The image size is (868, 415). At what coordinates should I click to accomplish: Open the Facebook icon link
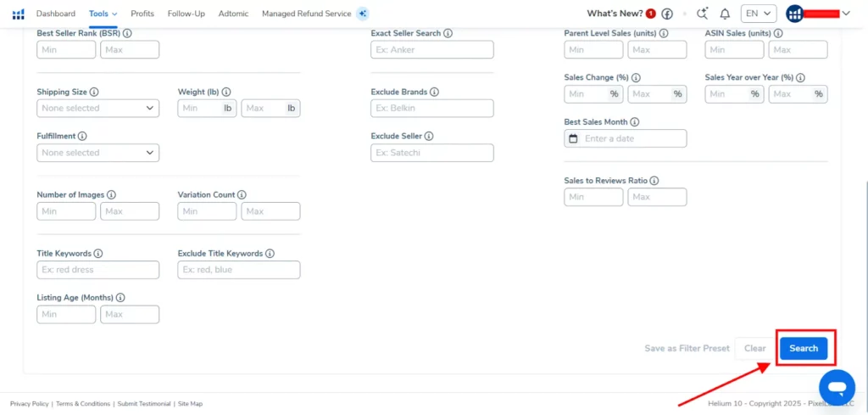click(x=667, y=14)
